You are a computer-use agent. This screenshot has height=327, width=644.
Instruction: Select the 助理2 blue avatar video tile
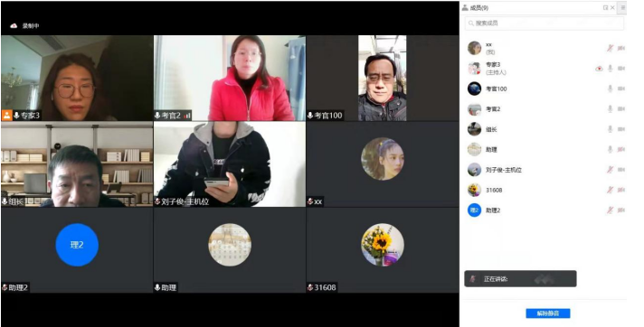(x=77, y=250)
